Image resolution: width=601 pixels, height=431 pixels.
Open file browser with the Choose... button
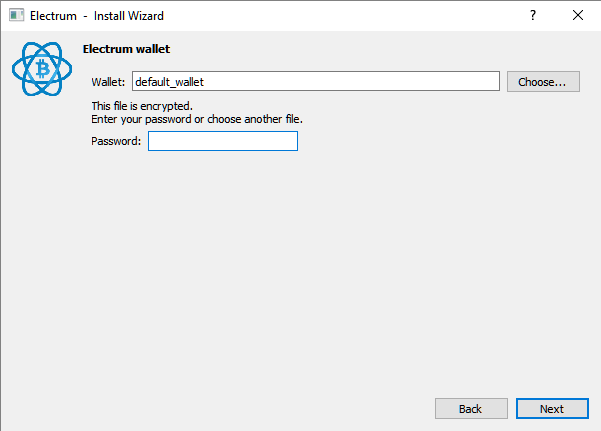(x=543, y=81)
